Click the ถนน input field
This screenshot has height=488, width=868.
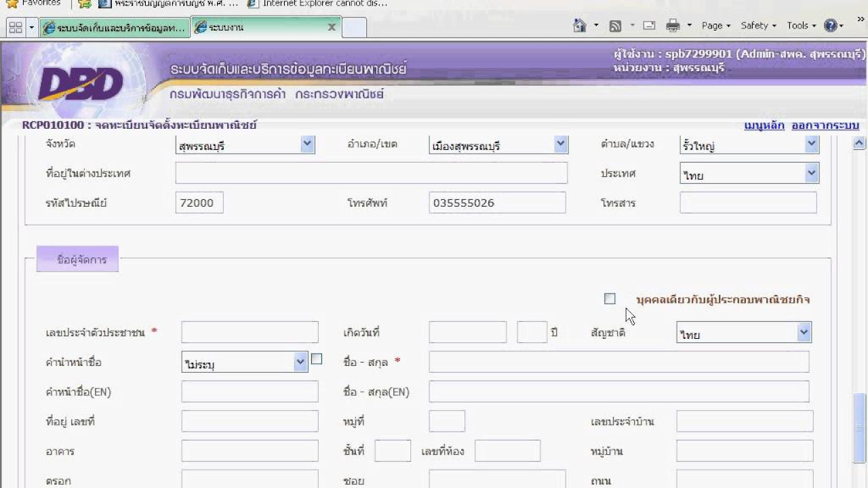click(x=745, y=479)
